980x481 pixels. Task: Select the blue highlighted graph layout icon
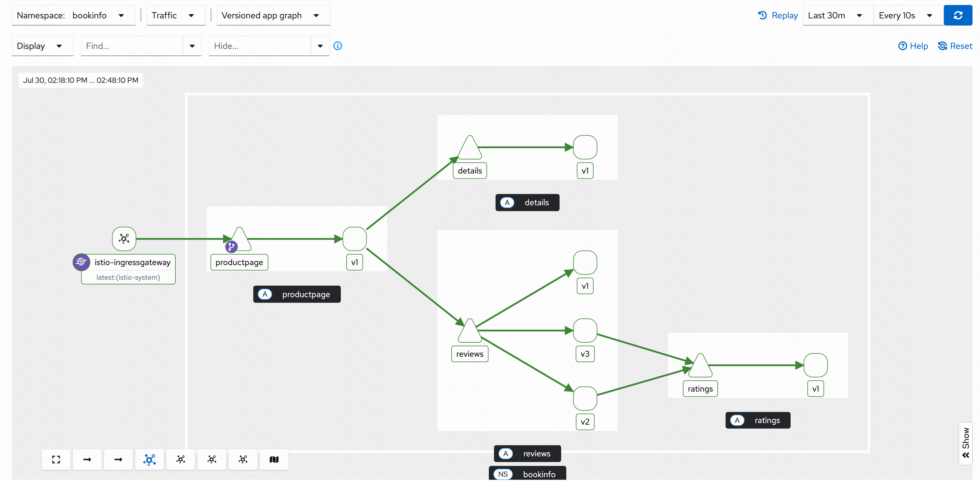150,459
